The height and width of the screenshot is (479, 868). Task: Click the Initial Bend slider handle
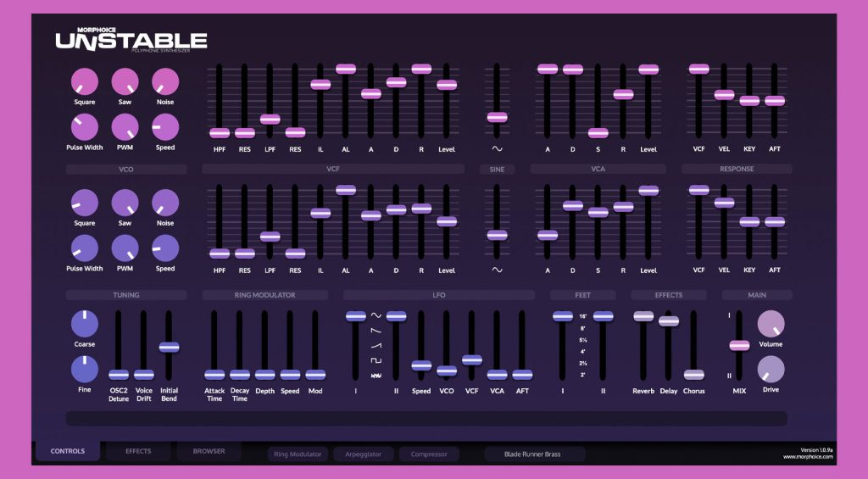tap(169, 347)
